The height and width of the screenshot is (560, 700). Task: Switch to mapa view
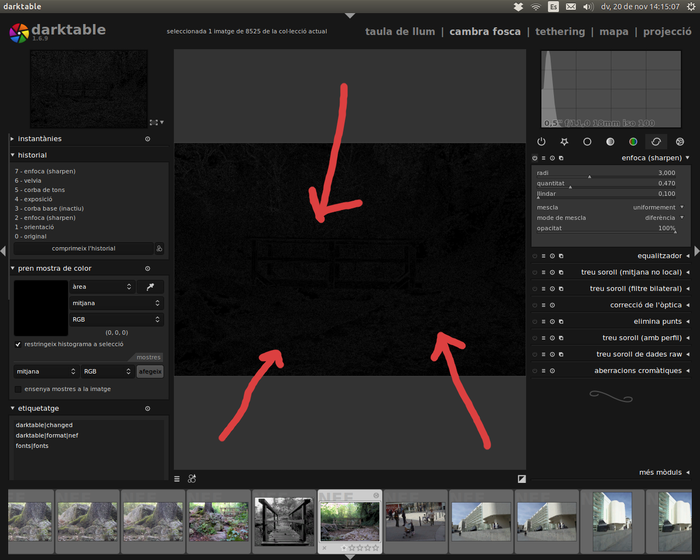point(614,32)
